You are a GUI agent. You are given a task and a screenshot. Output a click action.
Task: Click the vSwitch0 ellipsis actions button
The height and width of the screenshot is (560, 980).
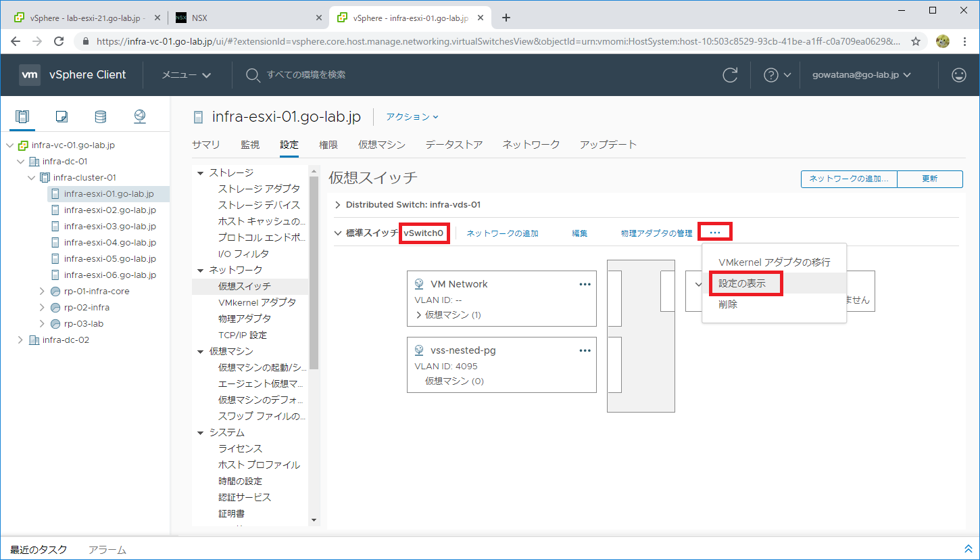coord(715,233)
